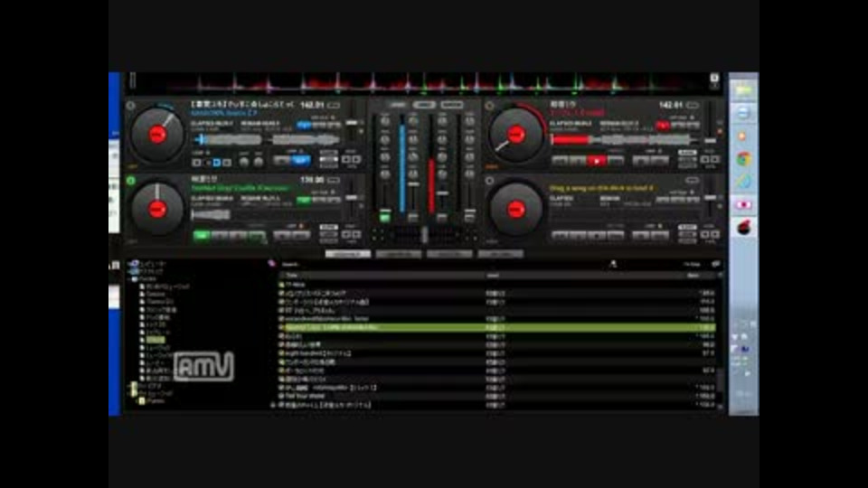Select the top-right deck with its round selector

[489, 105]
